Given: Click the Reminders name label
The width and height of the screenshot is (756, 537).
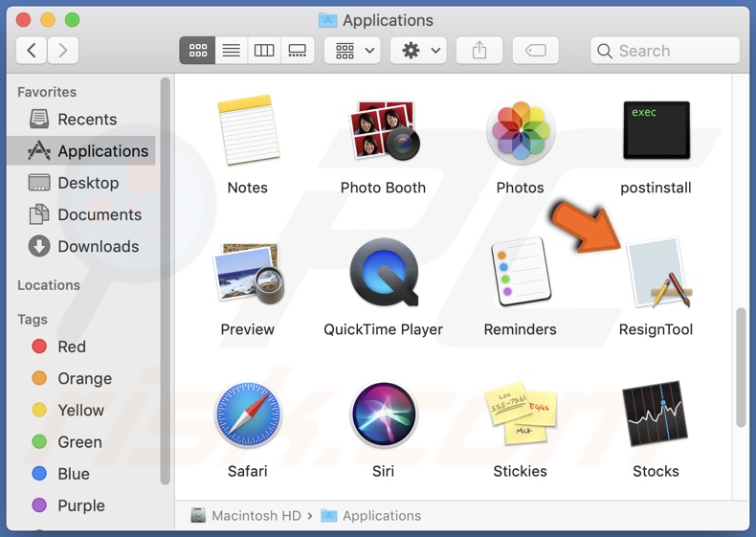Looking at the screenshot, I should tap(521, 329).
